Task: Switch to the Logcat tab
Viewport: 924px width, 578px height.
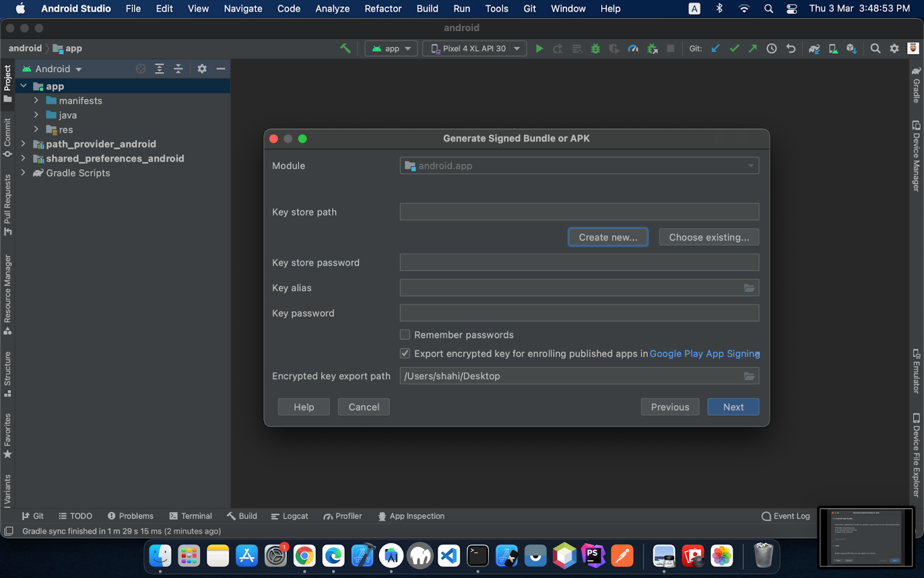Action: pyautogui.click(x=289, y=516)
